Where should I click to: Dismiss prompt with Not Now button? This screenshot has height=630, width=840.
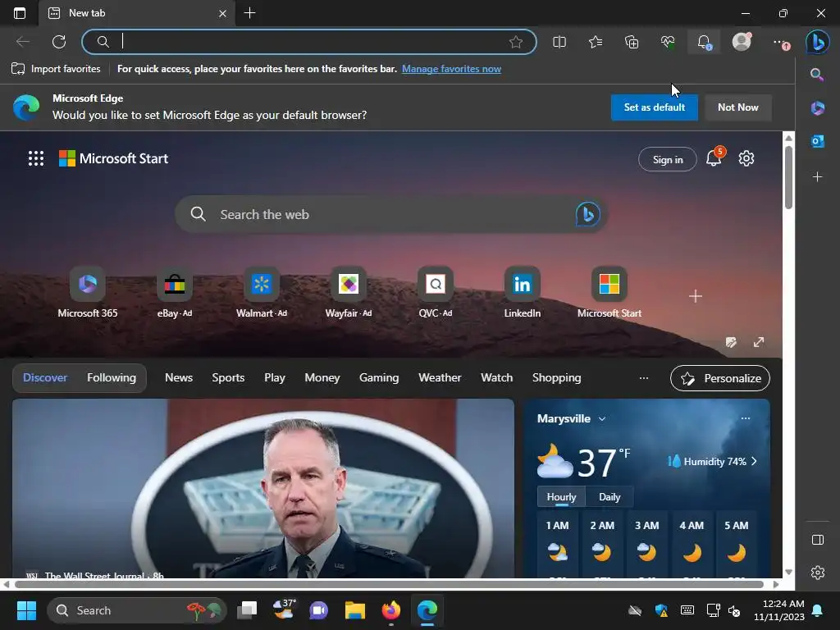click(737, 107)
